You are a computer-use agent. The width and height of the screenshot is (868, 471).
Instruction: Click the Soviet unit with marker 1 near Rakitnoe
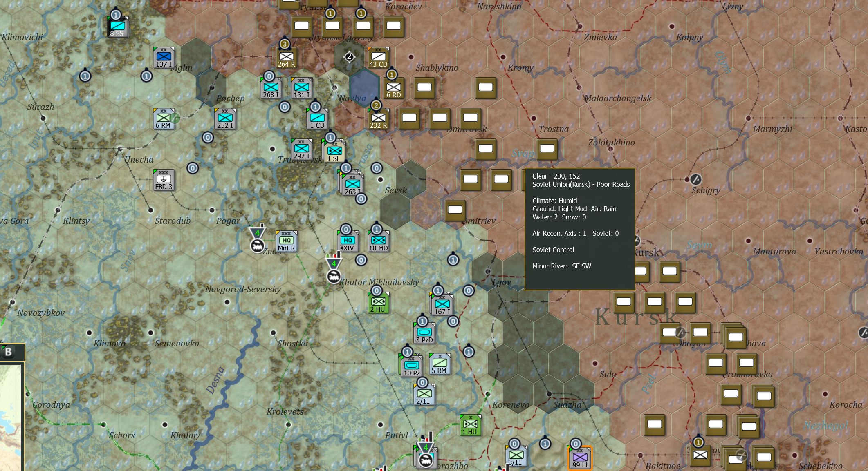[x=700, y=456]
